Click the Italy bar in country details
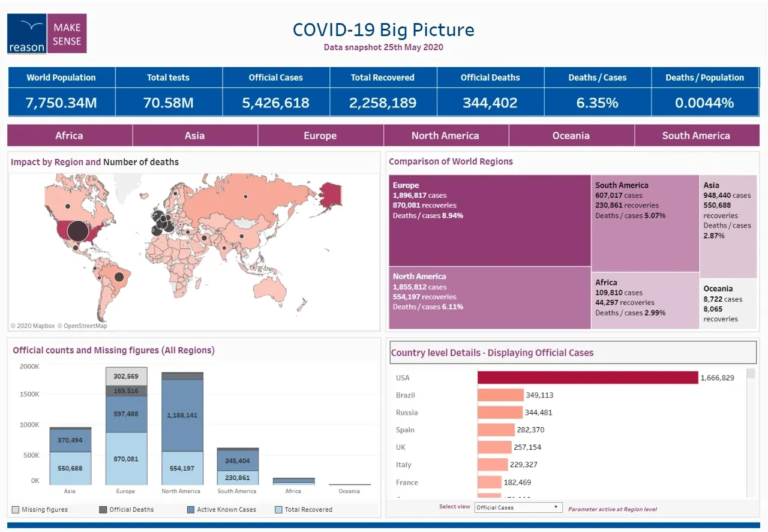Screen dimensions: 768x532 (493, 465)
